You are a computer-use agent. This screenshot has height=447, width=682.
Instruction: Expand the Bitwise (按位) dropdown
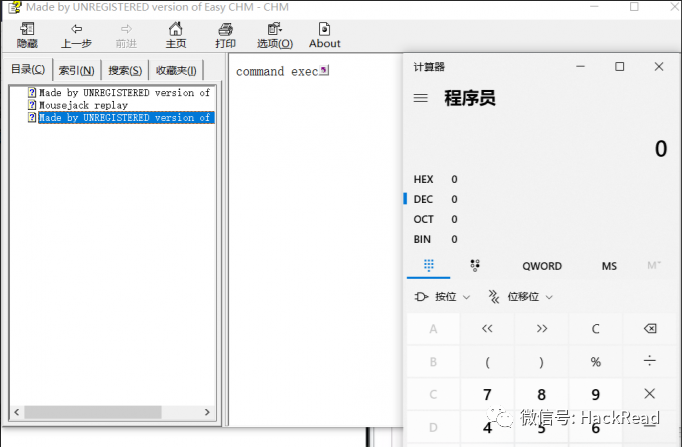[442, 297]
